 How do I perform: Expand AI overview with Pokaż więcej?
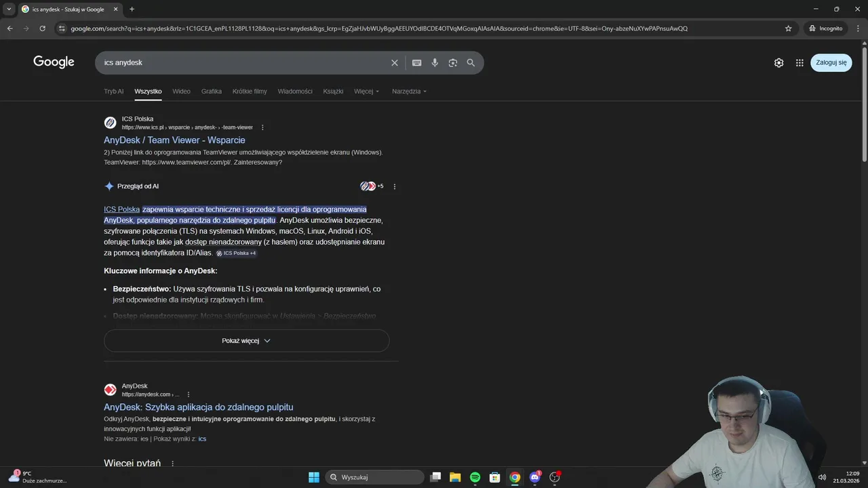tap(246, 341)
